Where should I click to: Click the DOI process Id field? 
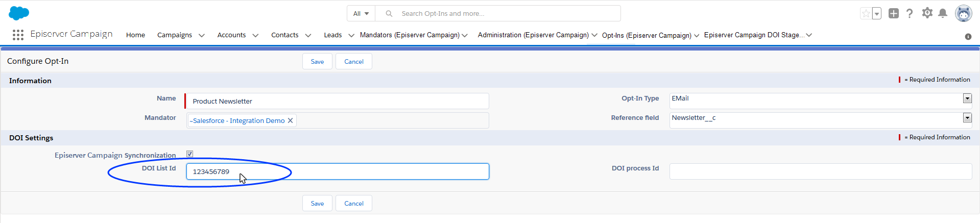(821, 171)
